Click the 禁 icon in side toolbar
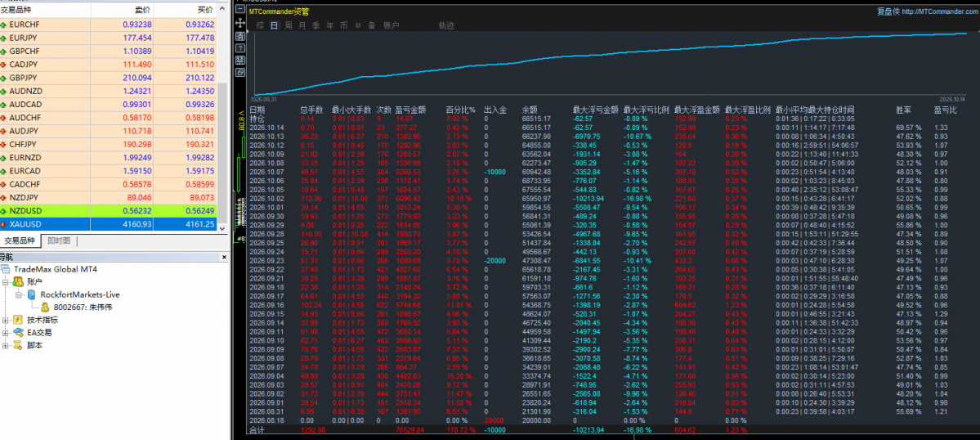The image size is (980, 440). [239, 61]
